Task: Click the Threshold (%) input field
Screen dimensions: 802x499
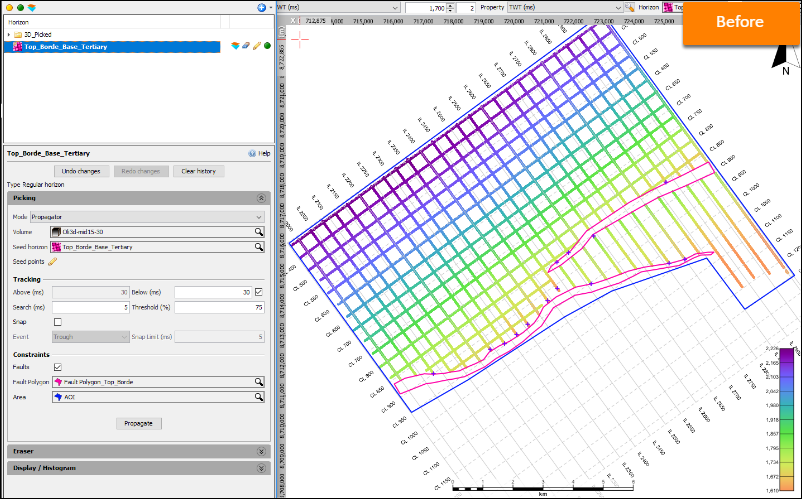Action: [x=219, y=307]
